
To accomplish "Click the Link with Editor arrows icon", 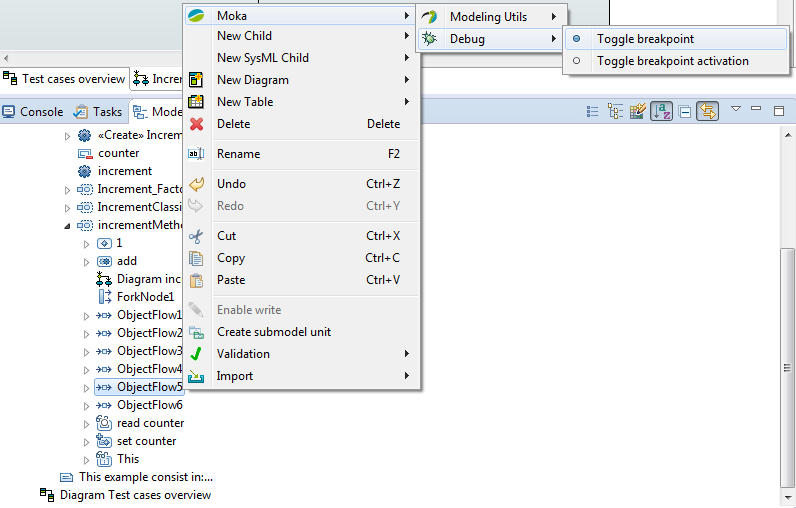I will pyautogui.click(x=707, y=111).
